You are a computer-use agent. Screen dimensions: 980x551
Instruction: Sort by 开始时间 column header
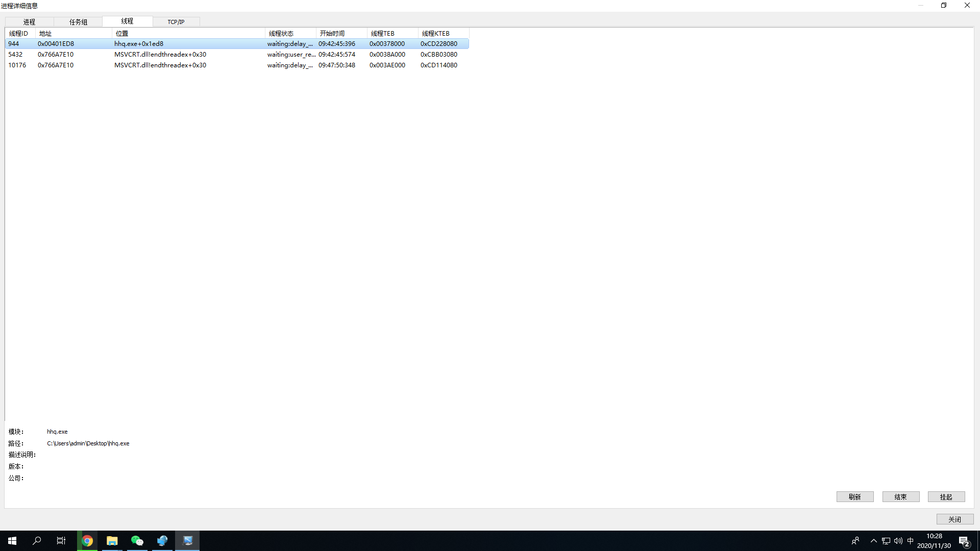click(341, 33)
